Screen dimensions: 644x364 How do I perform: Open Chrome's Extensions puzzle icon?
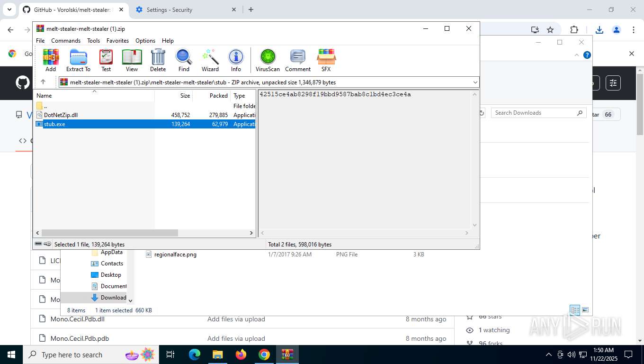(574, 30)
